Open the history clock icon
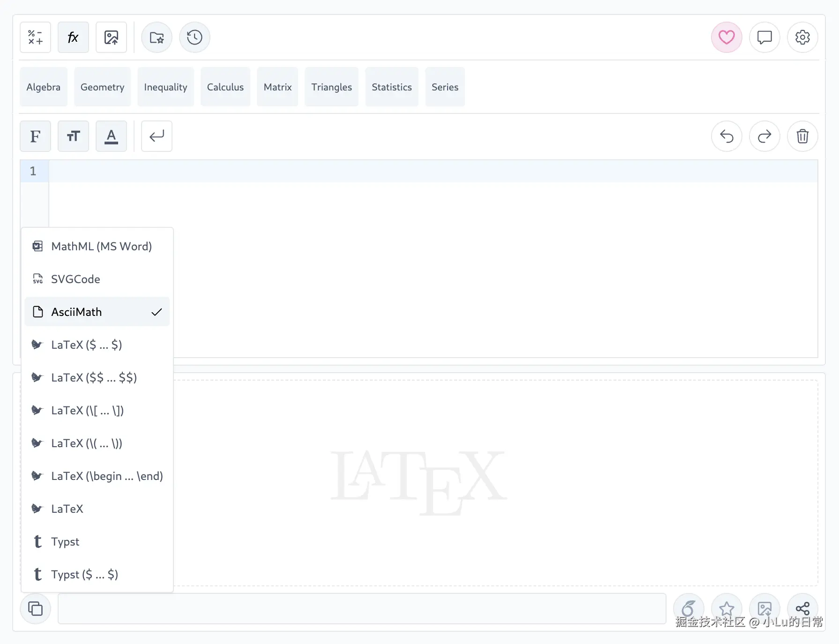839x644 pixels. (x=195, y=37)
